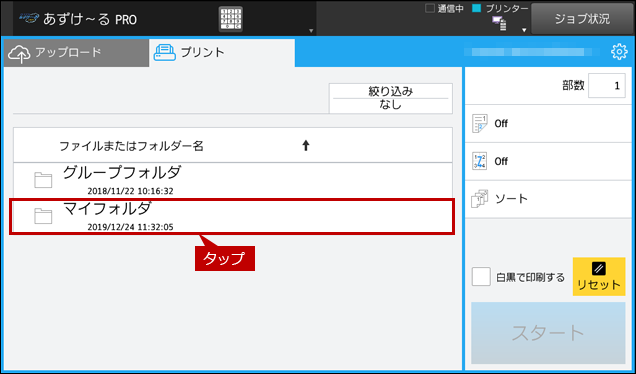Open the グループフォルダ row
636x374 pixels.
point(233,181)
